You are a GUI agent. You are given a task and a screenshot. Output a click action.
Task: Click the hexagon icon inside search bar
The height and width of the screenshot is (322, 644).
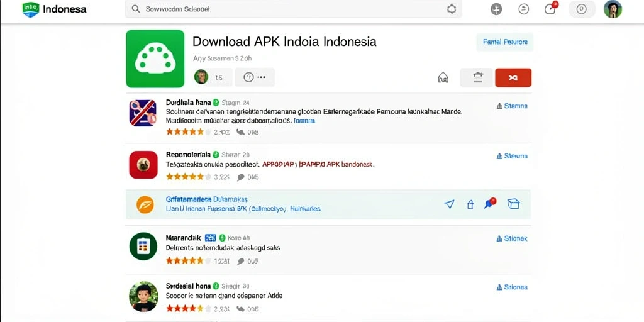pyautogui.click(x=452, y=9)
